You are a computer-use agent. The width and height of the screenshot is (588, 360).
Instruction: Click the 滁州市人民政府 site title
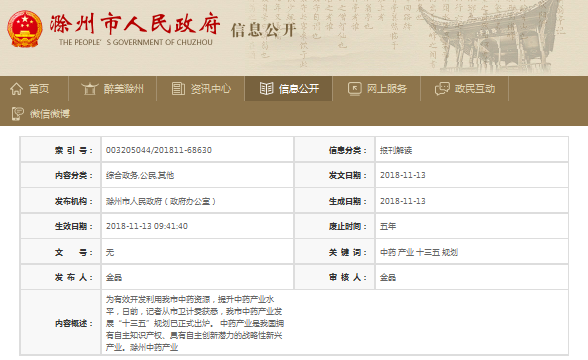(x=135, y=24)
